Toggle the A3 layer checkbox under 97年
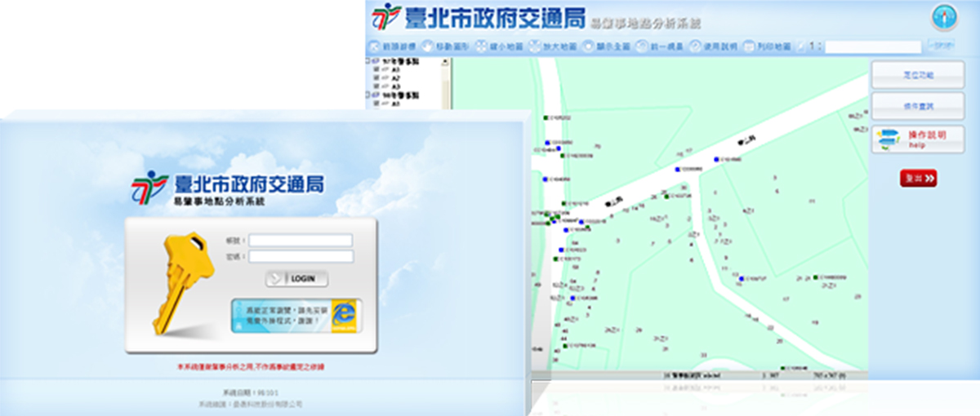The height and width of the screenshot is (416, 980). (376, 86)
